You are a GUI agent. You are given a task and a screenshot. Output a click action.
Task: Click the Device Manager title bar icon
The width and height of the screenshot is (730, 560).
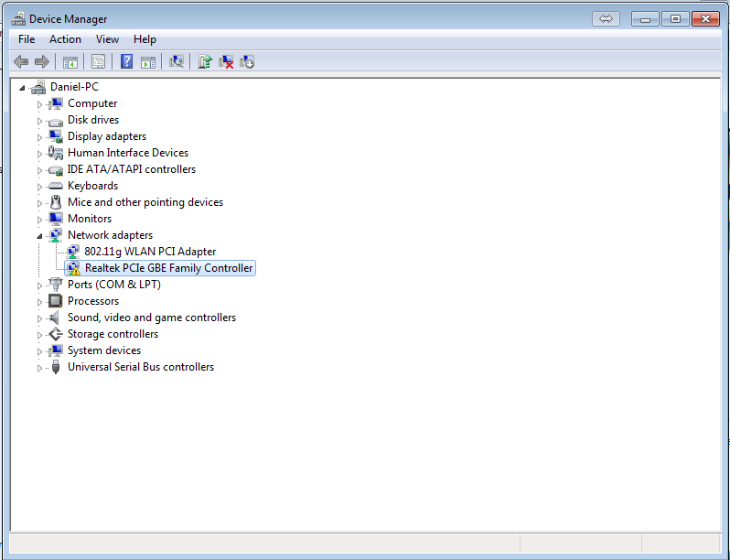pyautogui.click(x=18, y=18)
